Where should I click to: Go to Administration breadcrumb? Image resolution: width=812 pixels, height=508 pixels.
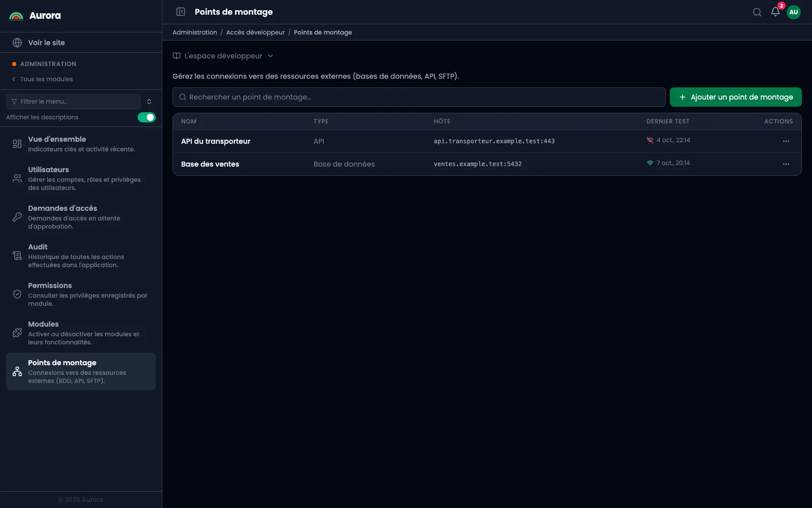coord(195,33)
